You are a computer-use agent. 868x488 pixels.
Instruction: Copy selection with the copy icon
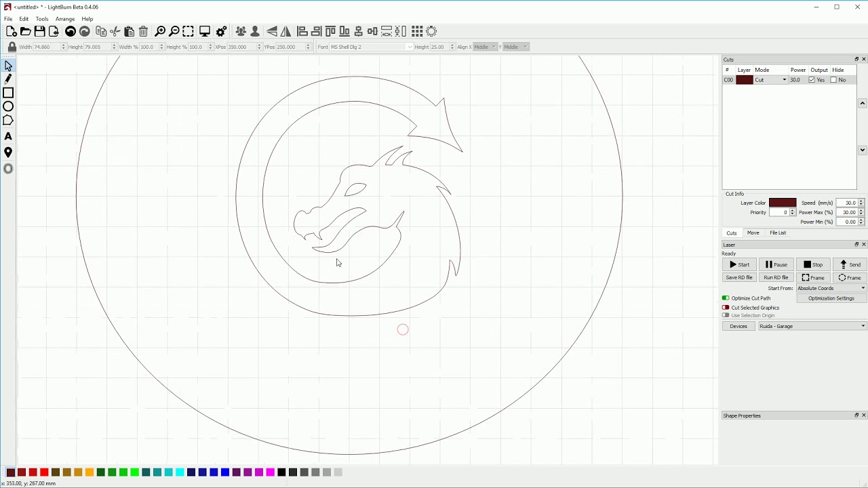[101, 31]
